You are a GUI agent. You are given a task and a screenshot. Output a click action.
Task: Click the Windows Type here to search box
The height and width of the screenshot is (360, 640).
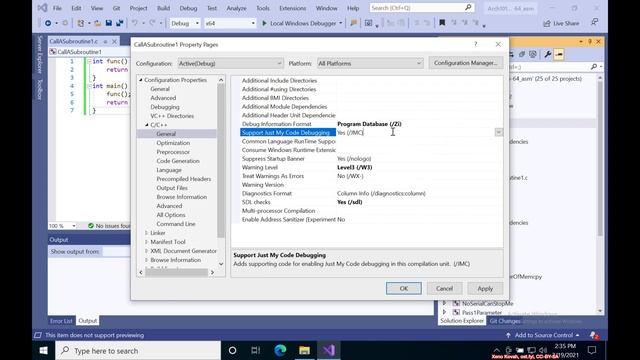coord(138,350)
